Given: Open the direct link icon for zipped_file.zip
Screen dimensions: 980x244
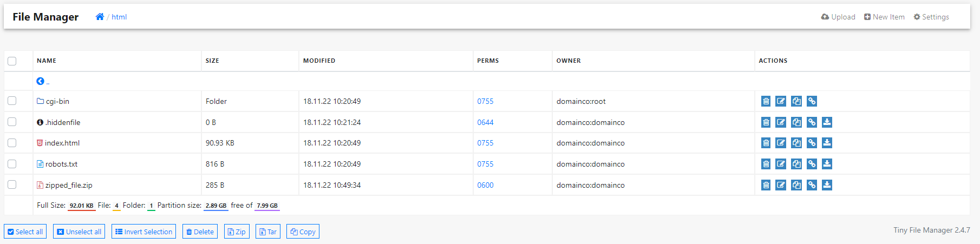Looking at the screenshot, I should click(x=812, y=185).
